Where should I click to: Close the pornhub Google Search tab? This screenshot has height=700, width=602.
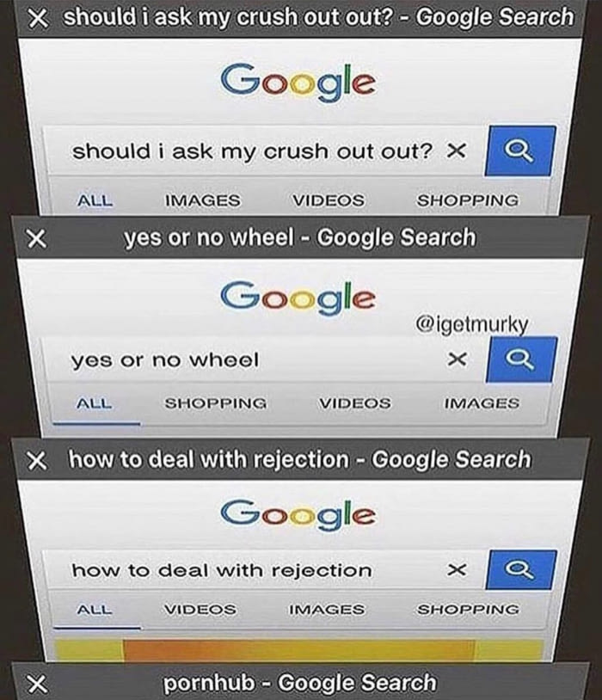37,683
